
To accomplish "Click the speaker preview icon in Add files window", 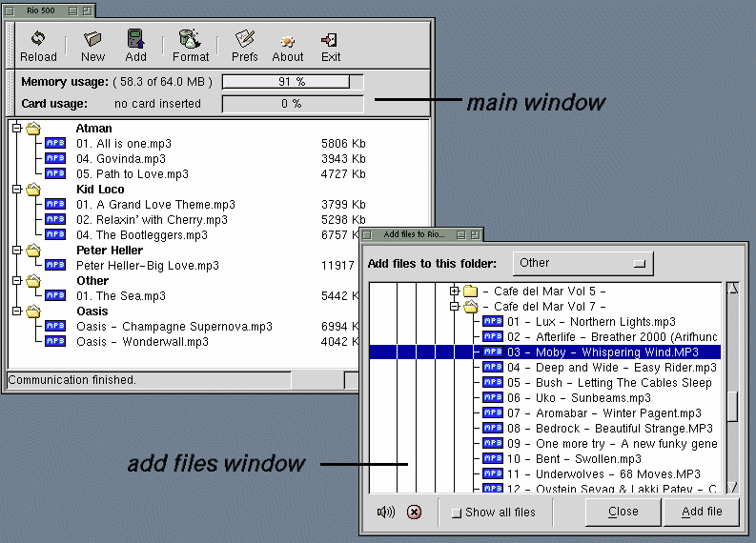I will (386, 512).
